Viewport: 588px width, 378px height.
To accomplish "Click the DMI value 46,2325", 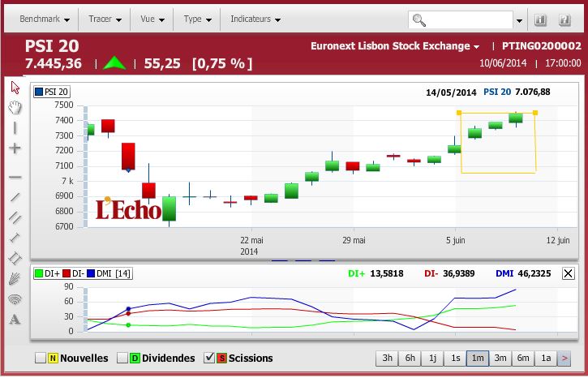I will (x=534, y=273).
